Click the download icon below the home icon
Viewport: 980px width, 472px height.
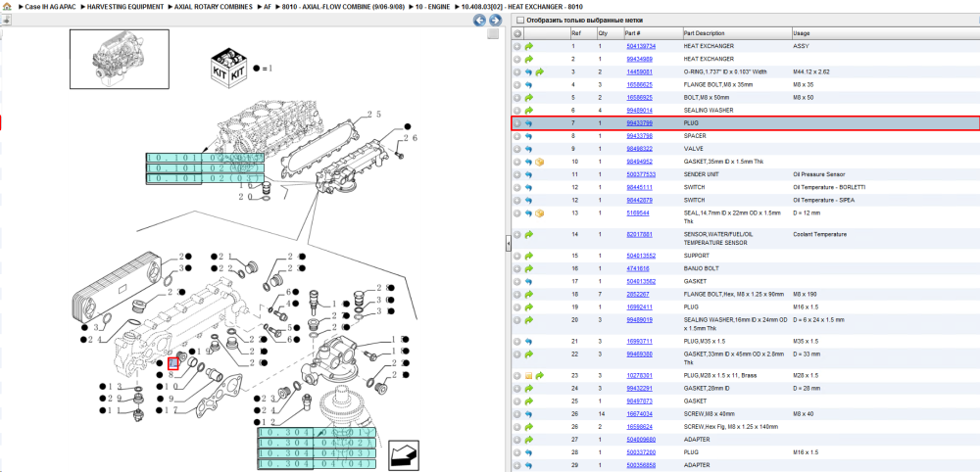tap(6, 20)
